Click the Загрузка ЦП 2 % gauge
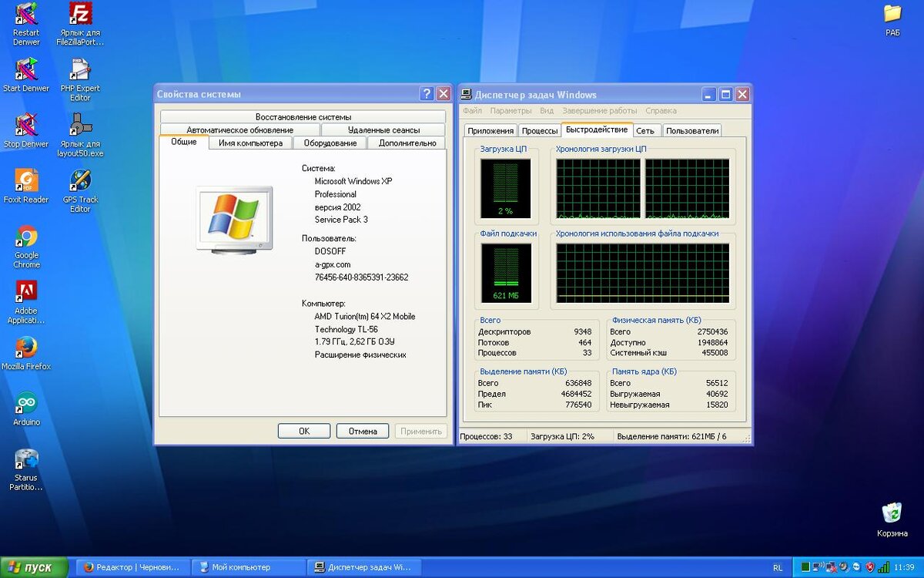924x578 pixels. click(505, 189)
